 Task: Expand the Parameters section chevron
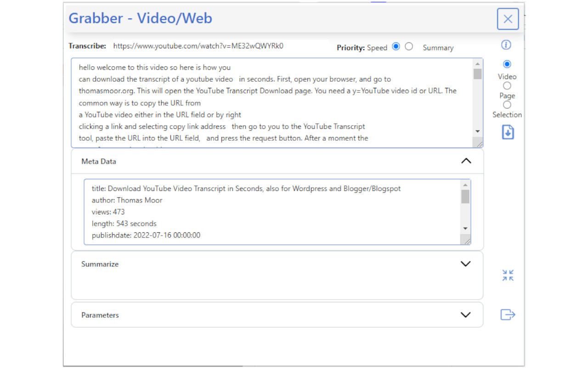tap(466, 315)
